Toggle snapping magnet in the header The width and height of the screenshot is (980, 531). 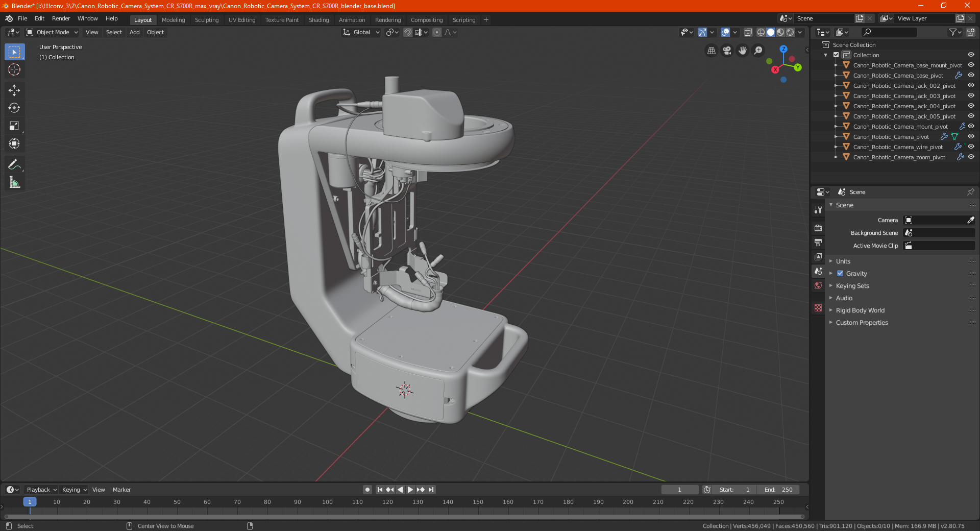(408, 32)
